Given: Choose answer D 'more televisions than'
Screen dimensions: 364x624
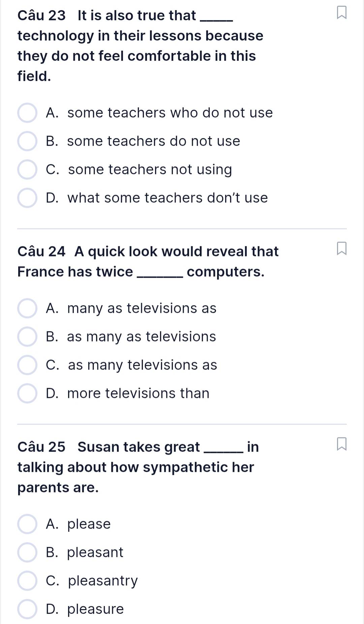Looking at the screenshot, I should click(27, 394).
